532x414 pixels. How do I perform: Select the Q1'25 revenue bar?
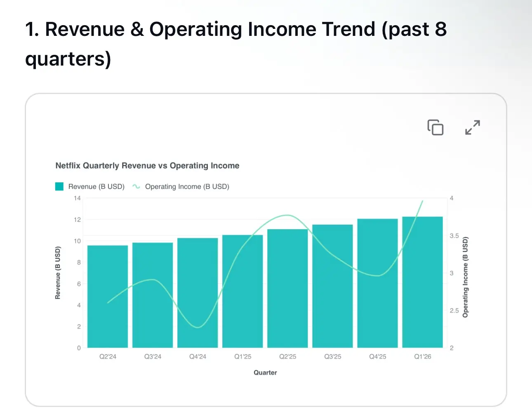click(242, 291)
